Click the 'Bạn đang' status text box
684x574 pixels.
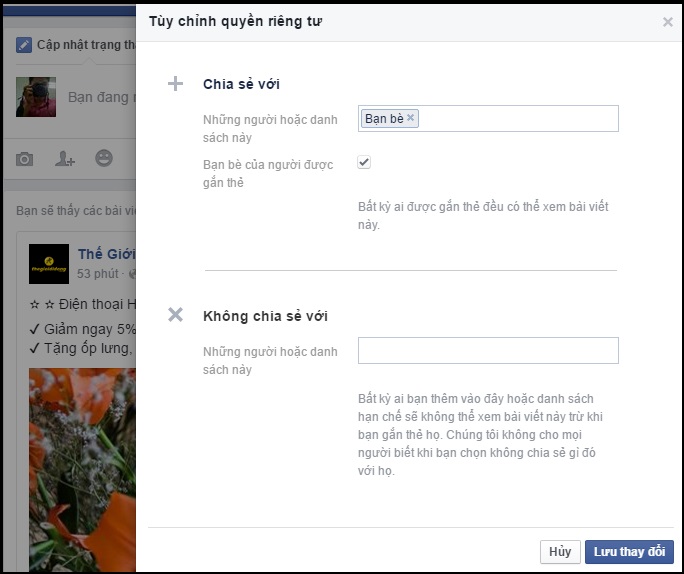(102, 97)
